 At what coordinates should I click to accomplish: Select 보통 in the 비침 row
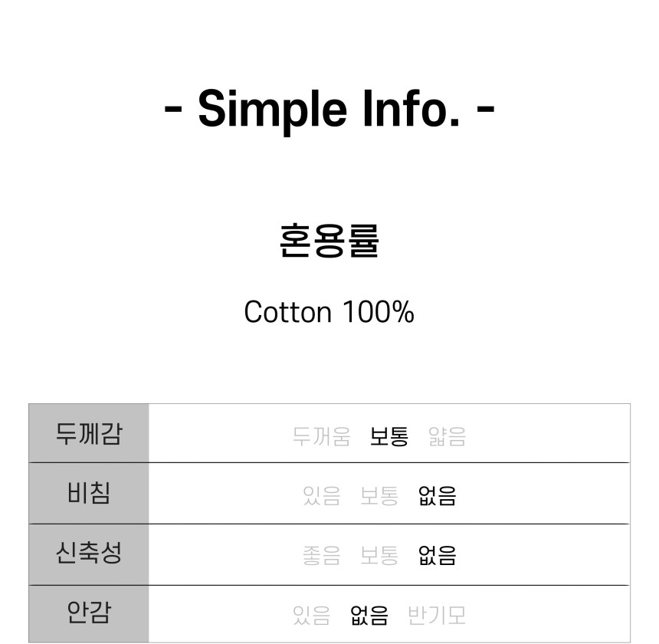(379, 496)
